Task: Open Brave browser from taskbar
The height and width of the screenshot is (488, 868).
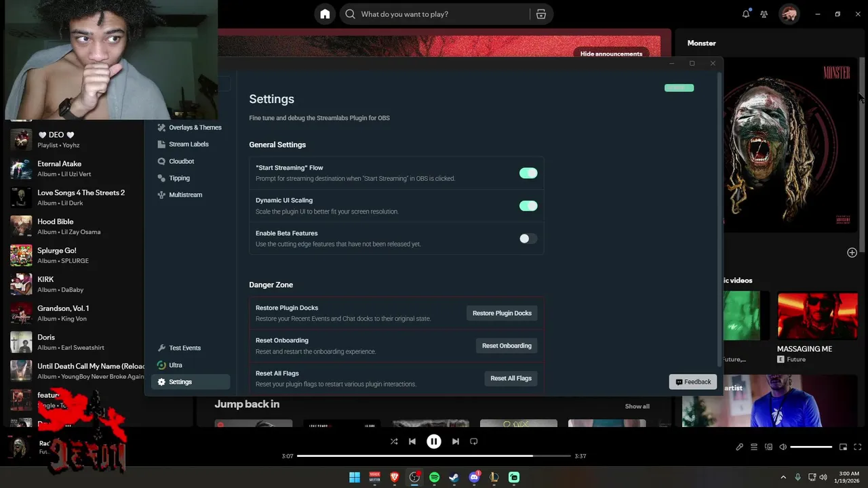Action: (395, 477)
